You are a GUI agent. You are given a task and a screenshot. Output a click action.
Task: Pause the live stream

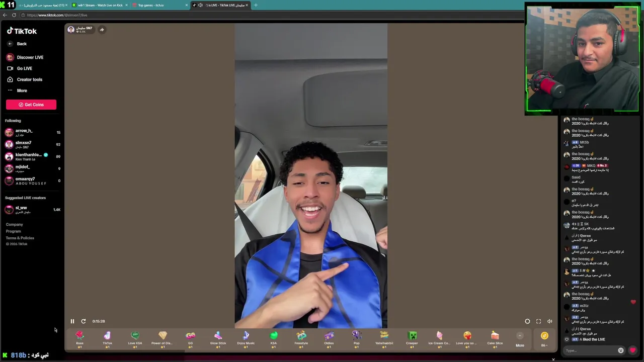pyautogui.click(x=72, y=321)
